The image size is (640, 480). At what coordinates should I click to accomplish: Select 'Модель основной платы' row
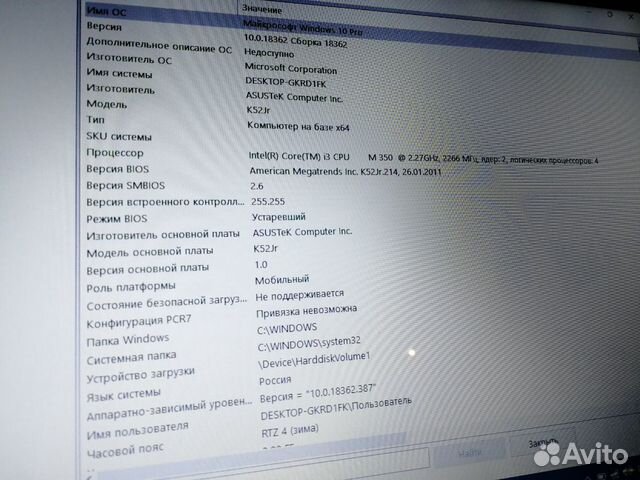click(150, 252)
